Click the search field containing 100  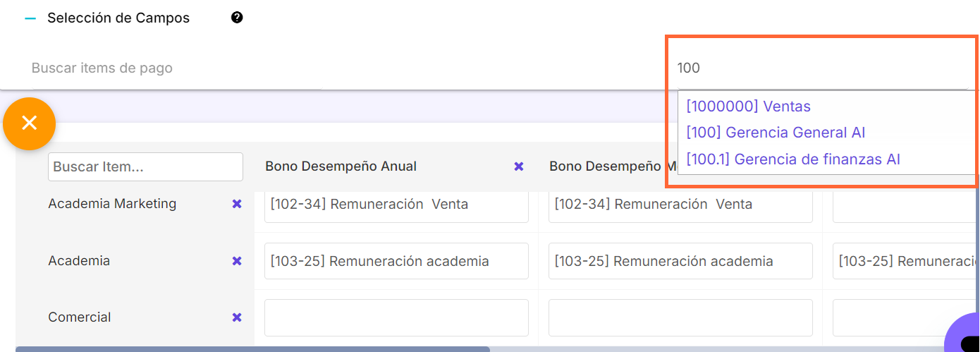[818, 68]
